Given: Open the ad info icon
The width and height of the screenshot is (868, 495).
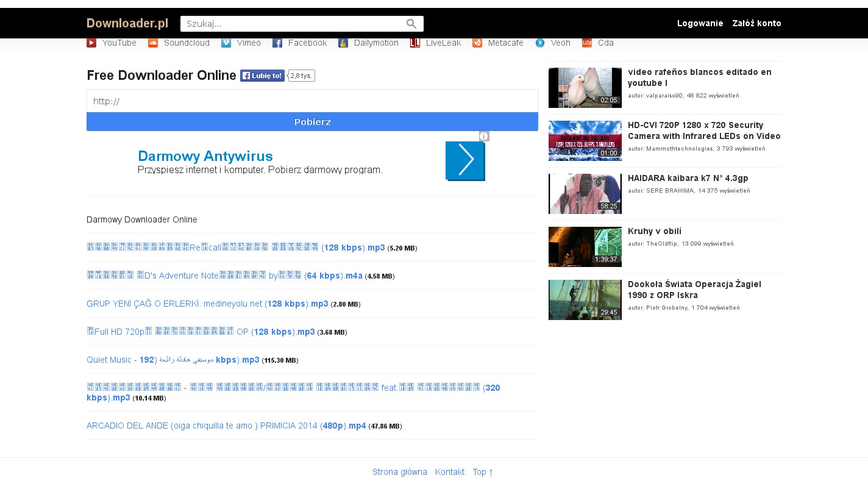Looking at the screenshot, I should coord(484,137).
